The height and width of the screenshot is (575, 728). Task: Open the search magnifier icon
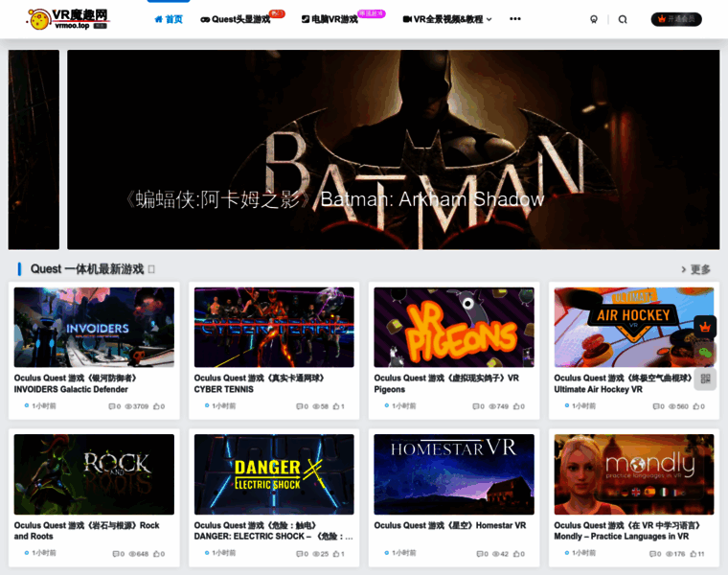[623, 19]
